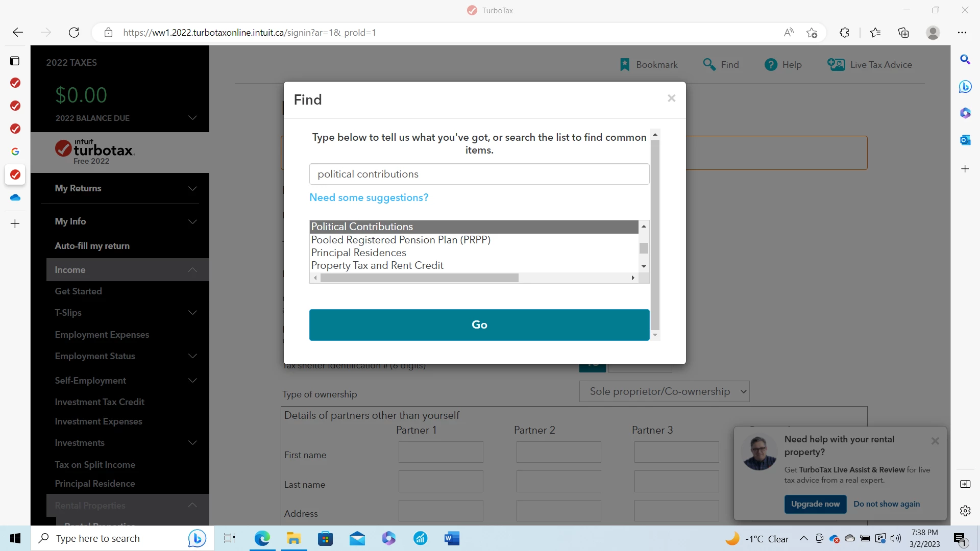Open the Help question mark icon

(x=771, y=65)
